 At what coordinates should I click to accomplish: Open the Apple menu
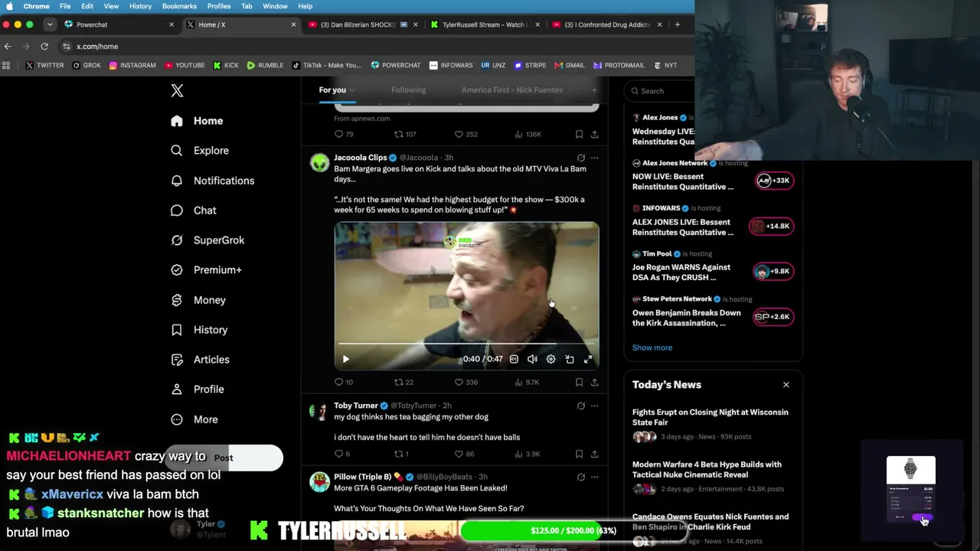[x=9, y=6]
